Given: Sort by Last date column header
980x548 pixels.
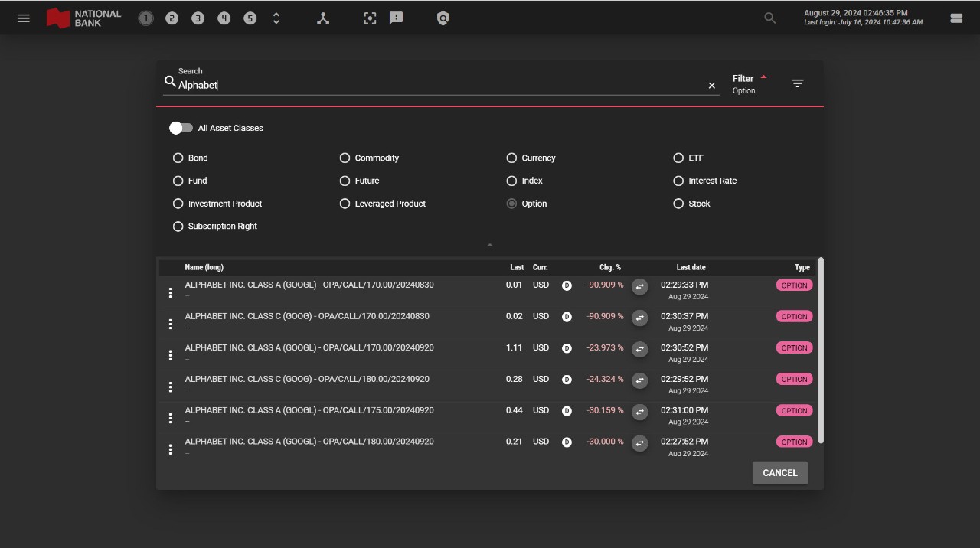Looking at the screenshot, I should pyautogui.click(x=691, y=267).
